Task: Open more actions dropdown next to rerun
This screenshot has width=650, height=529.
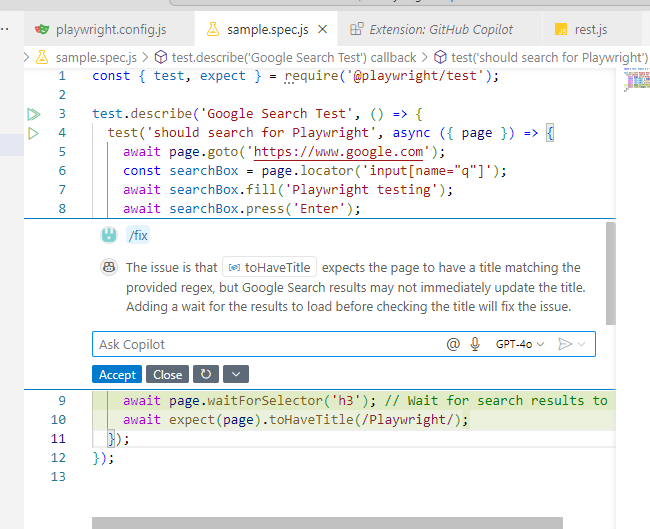Action: coord(236,374)
